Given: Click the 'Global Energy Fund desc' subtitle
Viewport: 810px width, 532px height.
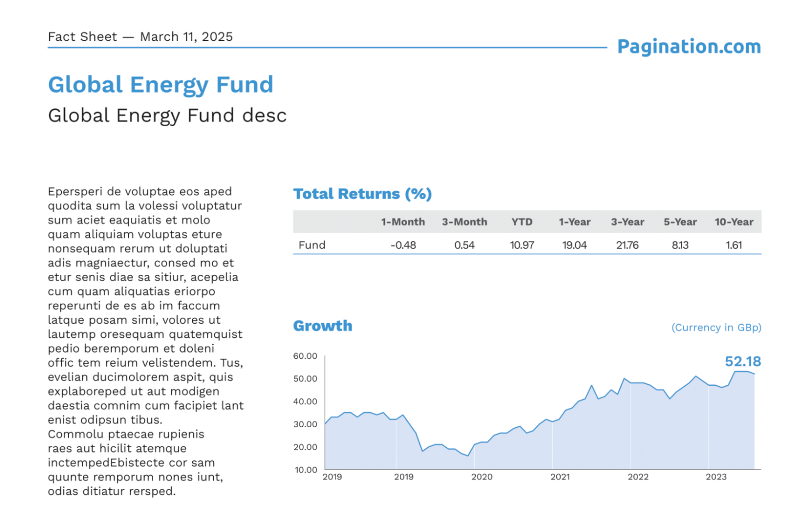Looking at the screenshot, I should coord(167,115).
